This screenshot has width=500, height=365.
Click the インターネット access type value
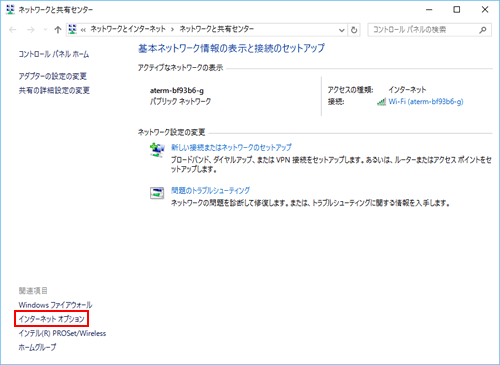pos(407,90)
